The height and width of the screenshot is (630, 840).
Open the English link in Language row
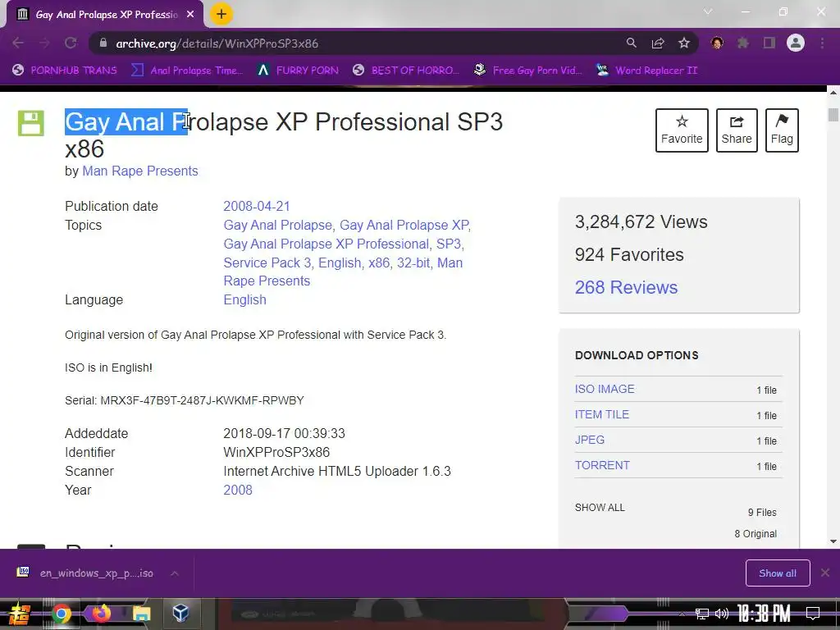click(x=244, y=299)
